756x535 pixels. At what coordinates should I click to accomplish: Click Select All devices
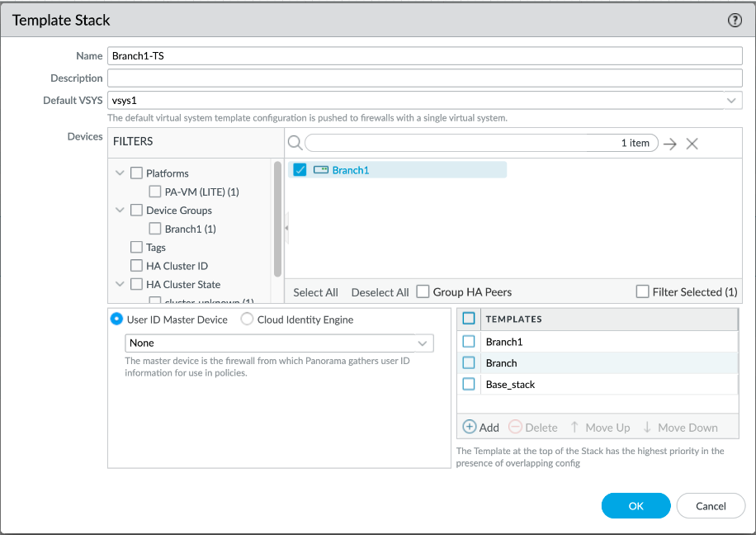coord(315,292)
